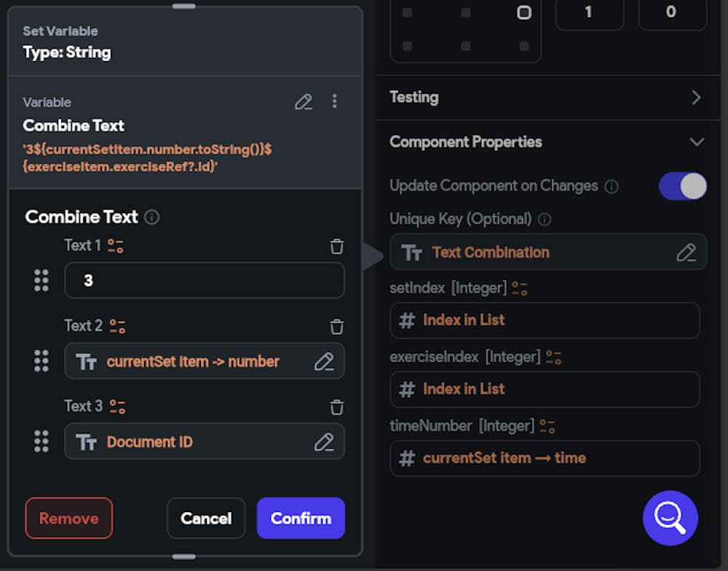Open the three-dot menu for Variable
This screenshot has height=571, width=728.
pyautogui.click(x=334, y=102)
